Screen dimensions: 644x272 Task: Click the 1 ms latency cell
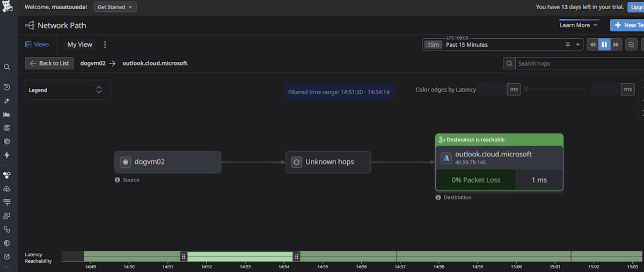click(x=539, y=180)
